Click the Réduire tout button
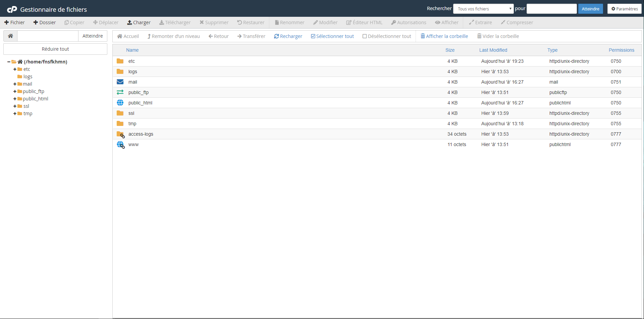The image size is (644, 319). (55, 49)
